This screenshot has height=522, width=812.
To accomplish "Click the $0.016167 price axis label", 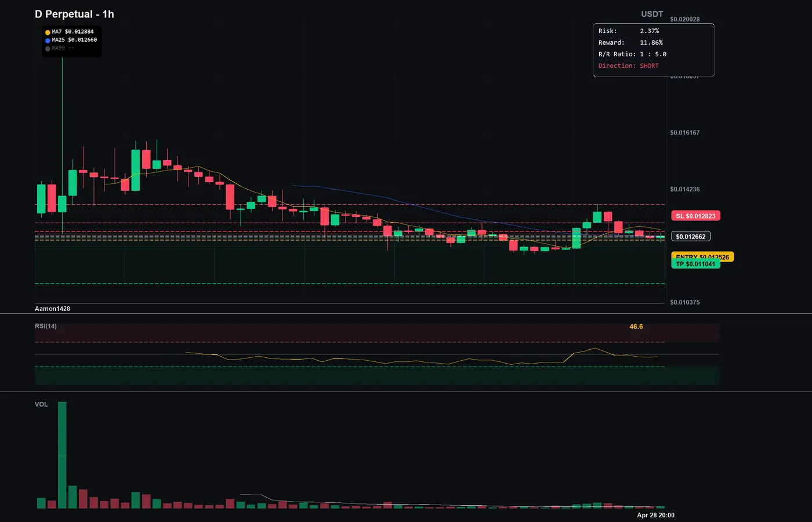I will [x=685, y=133].
